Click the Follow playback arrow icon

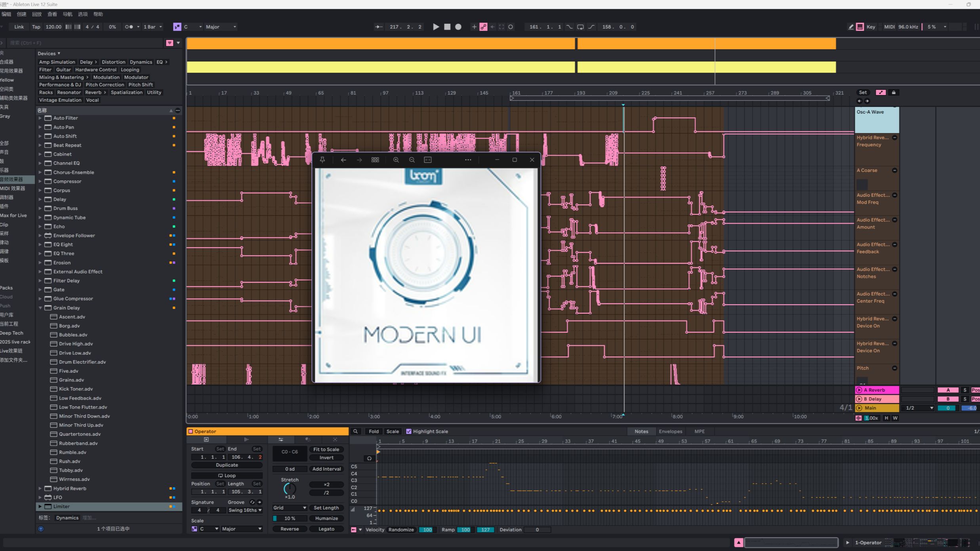[379, 27]
